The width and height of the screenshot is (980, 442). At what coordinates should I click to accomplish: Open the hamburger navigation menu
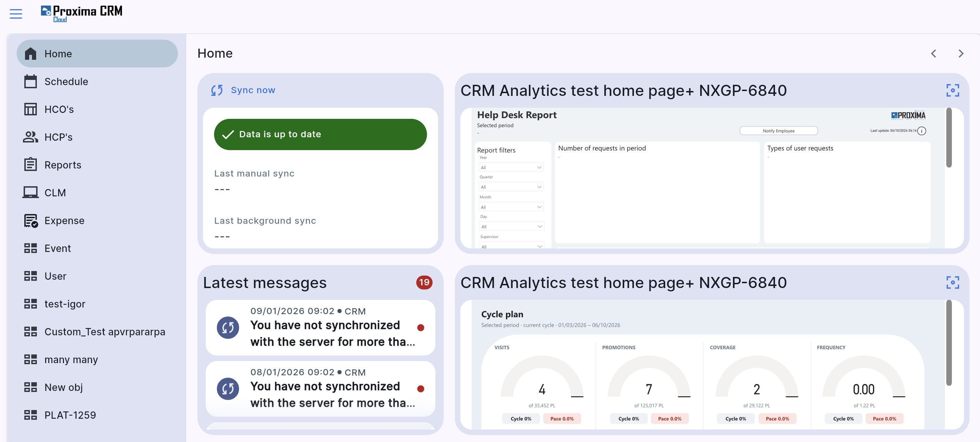[x=16, y=14]
